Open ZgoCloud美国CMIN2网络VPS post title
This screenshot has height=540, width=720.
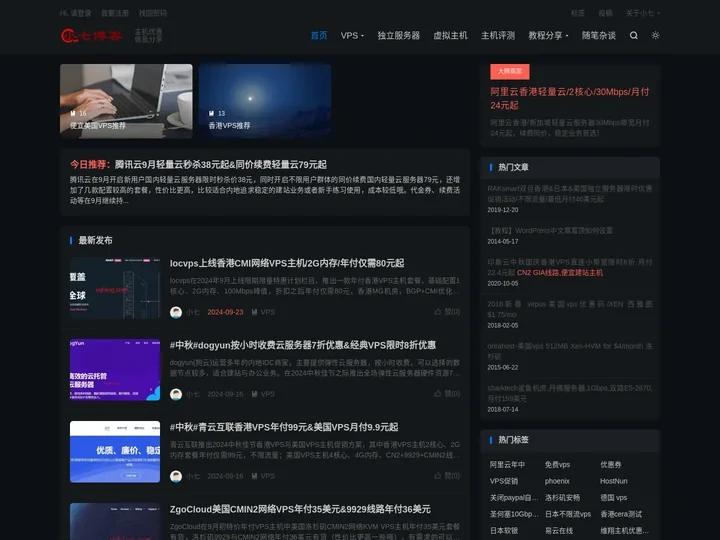pos(300,509)
